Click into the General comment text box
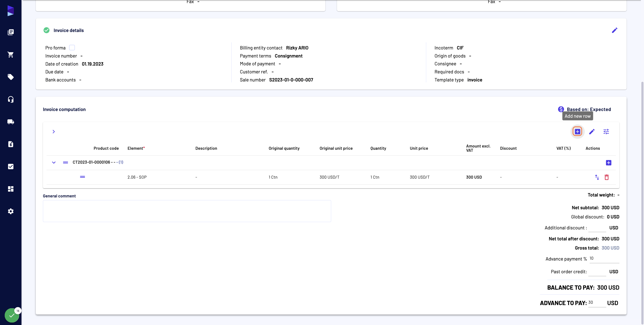Image resolution: width=644 pixels, height=325 pixels. pyautogui.click(x=187, y=211)
